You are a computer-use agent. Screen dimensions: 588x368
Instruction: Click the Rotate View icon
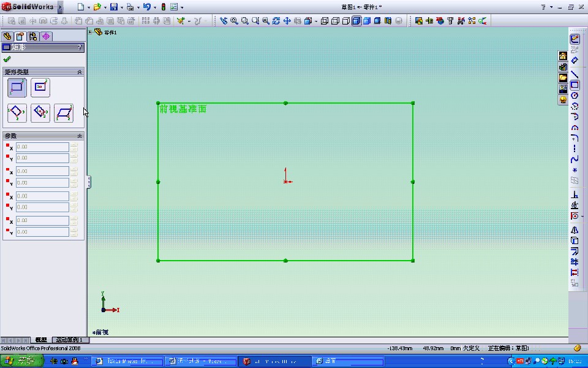pos(276,21)
